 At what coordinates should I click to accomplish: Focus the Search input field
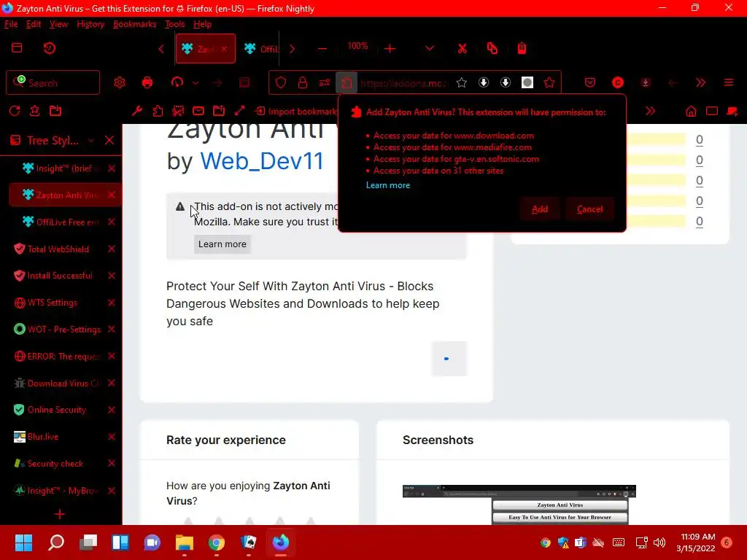pos(53,83)
